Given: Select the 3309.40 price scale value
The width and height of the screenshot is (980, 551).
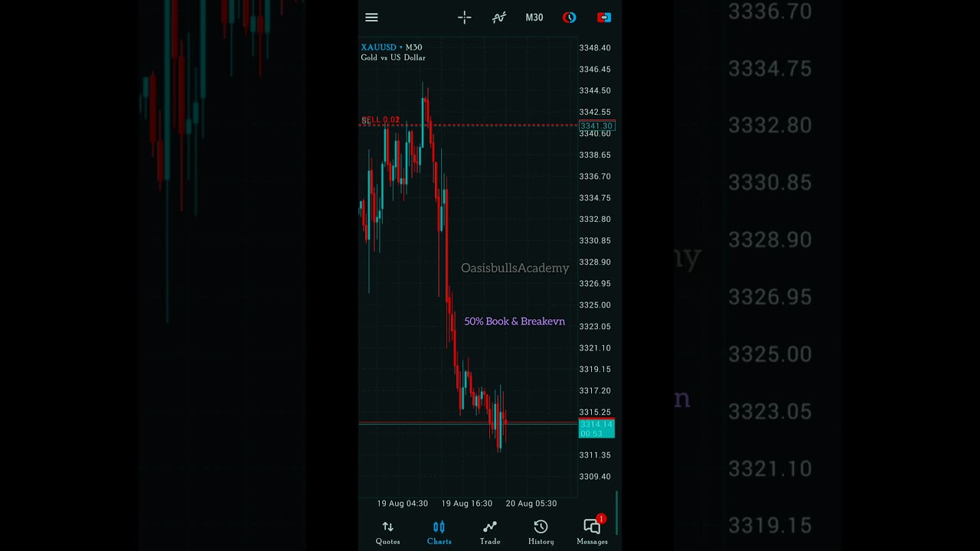Looking at the screenshot, I should 595,476.
